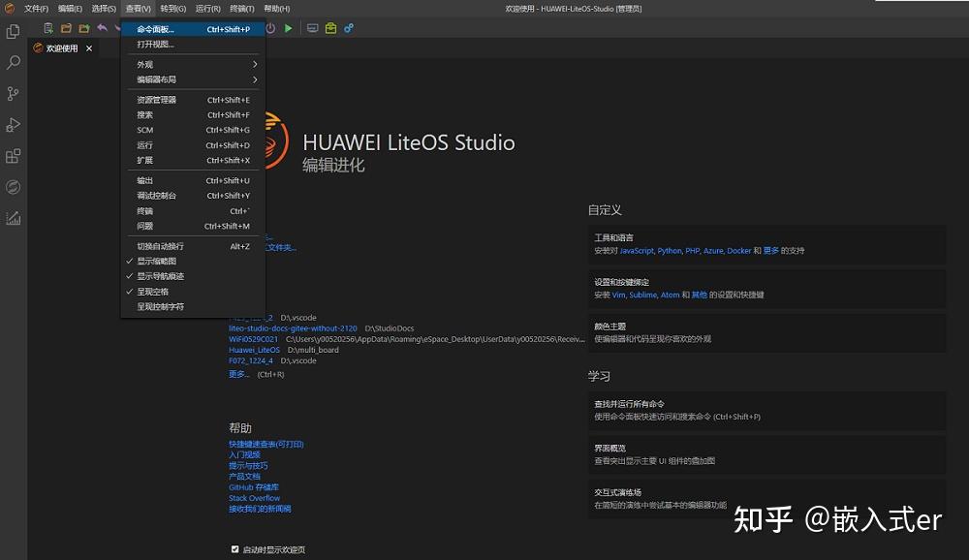Open the Explorer icon in activity bar
Viewport: 969px width, 560px height.
[13, 31]
